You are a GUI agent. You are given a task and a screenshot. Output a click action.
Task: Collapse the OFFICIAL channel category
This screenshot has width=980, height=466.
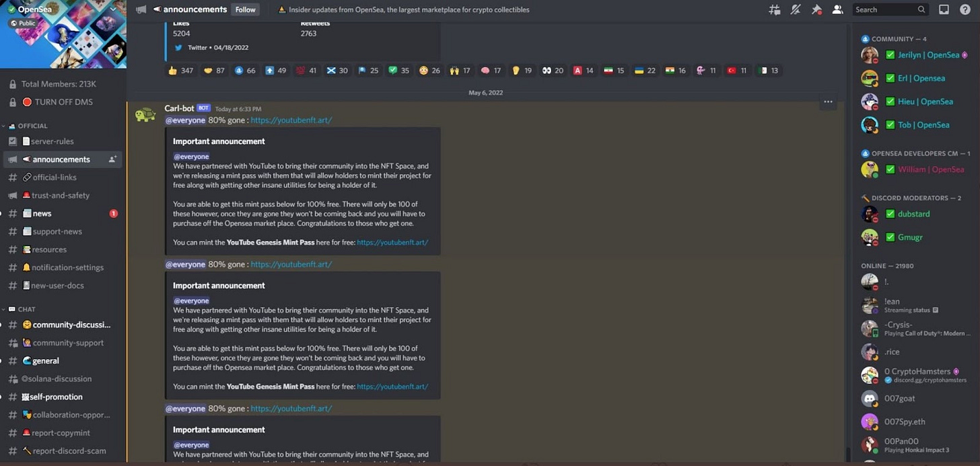28,126
